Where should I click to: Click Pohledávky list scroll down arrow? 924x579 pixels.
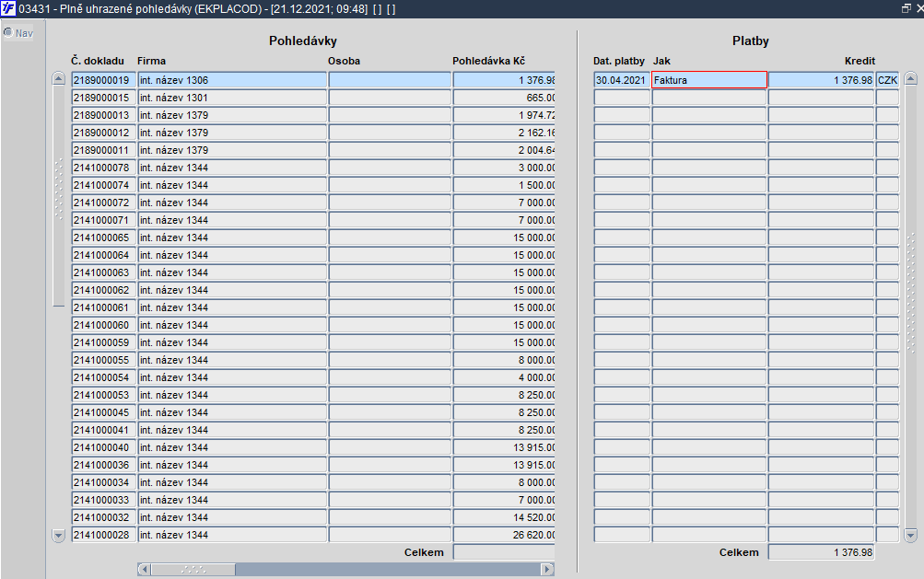coord(58,536)
